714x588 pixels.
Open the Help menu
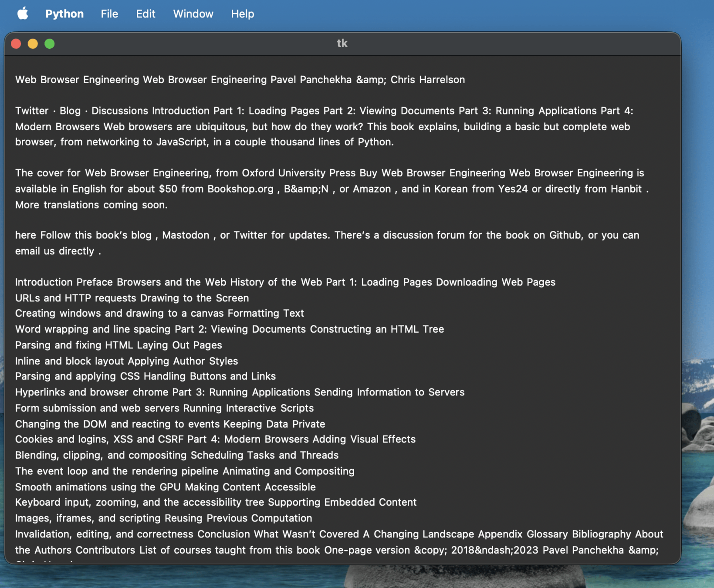(242, 14)
